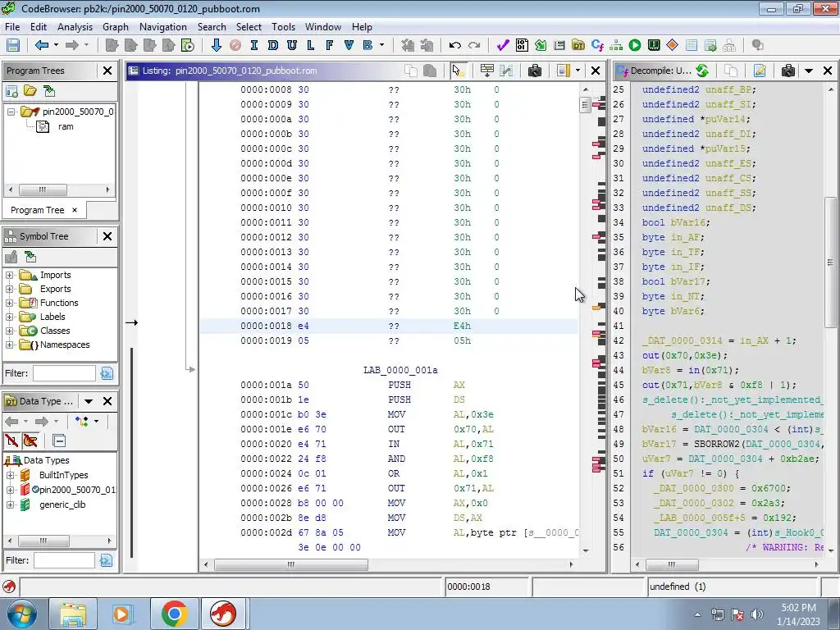Viewport: 840px width, 630px height.
Task: Toggle navigation by Instruction (I) icon
Action: point(254,46)
